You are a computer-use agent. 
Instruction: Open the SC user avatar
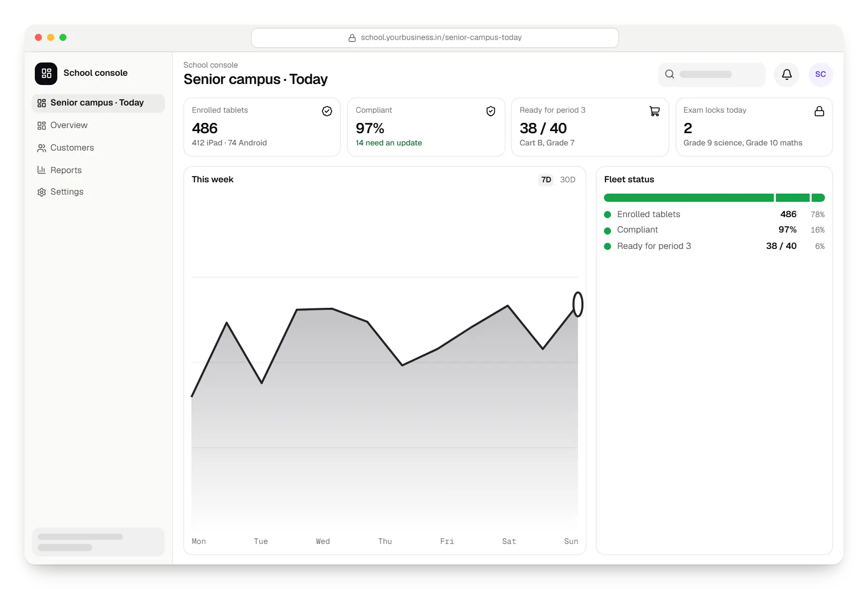820,74
